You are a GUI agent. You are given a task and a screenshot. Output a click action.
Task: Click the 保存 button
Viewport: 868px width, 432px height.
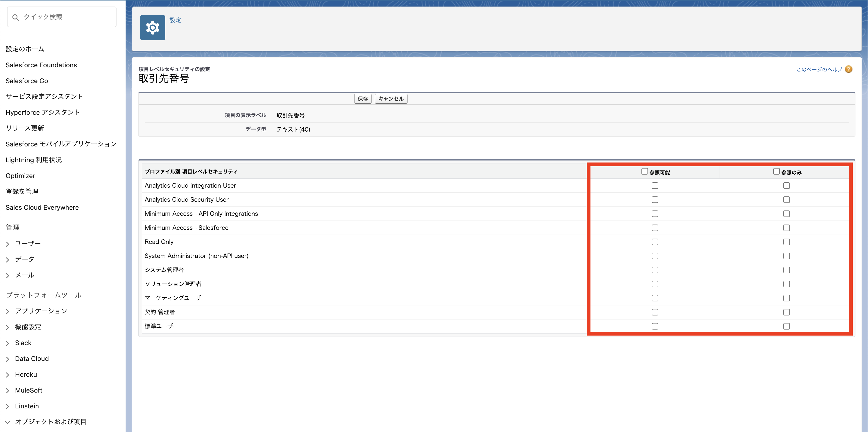coord(363,99)
